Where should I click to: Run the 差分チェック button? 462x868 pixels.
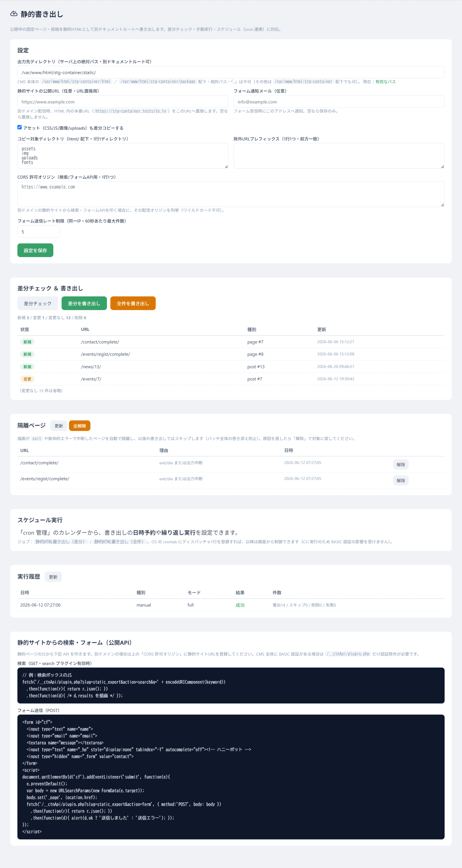(x=38, y=303)
